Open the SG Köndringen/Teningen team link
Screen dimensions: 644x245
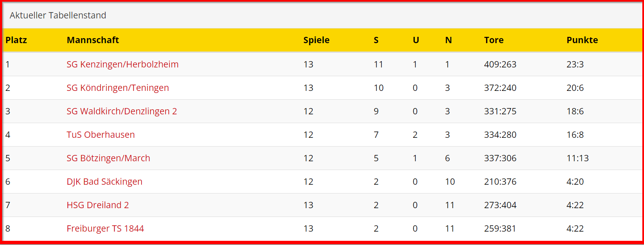pos(118,88)
